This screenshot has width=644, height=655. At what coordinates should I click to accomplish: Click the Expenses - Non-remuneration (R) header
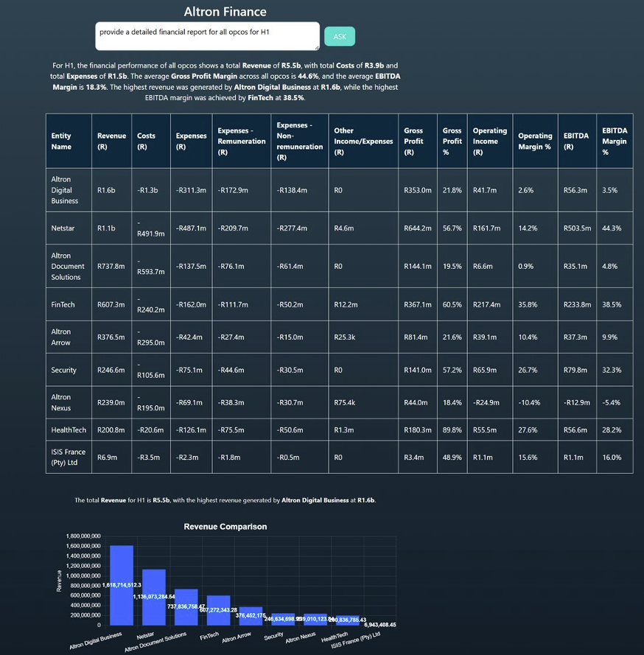pyautogui.click(x=299, y=141)
